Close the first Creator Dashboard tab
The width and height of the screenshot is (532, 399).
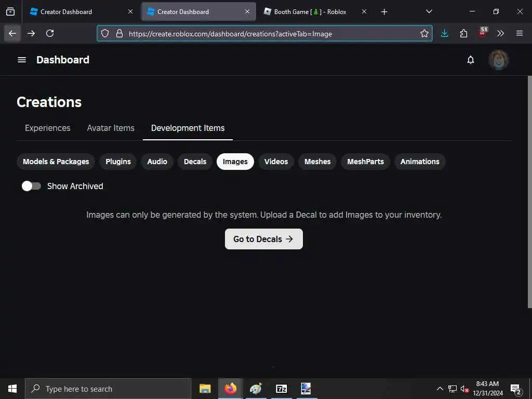coord(130,11)
